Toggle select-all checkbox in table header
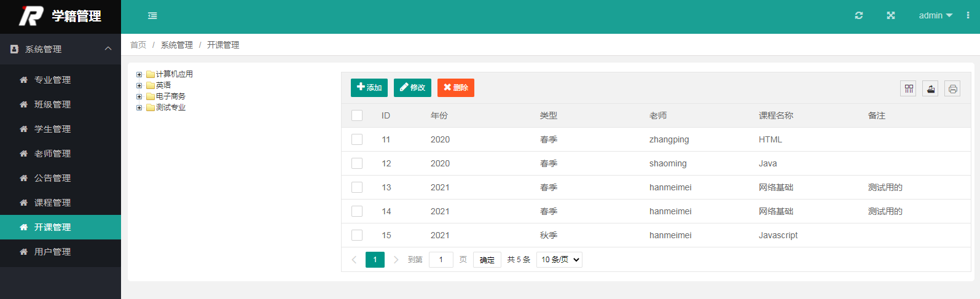Image resolution: width=980 pixels, height=299 pixels. (357, 115)
